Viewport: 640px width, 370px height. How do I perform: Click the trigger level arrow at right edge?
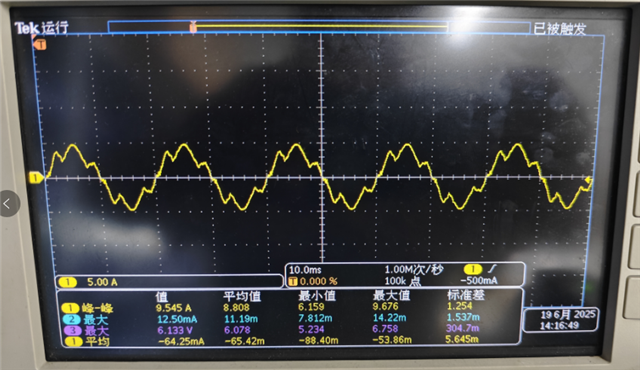(588, 180)
